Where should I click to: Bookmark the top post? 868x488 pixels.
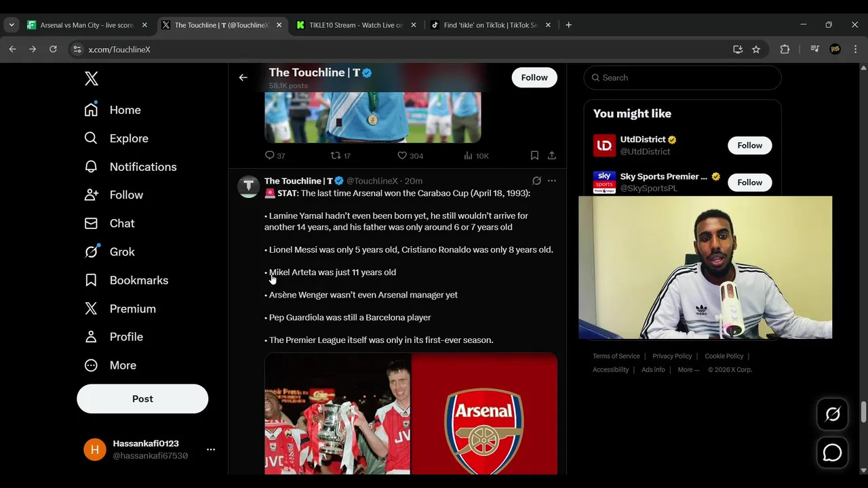pyautogui.click(x=534, y=156)
